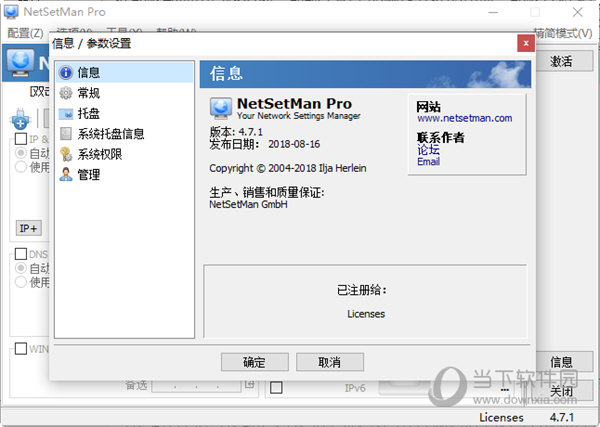Click 4.7.1 in the status bar
Screen dimensions: 600x427
[562, 417]
